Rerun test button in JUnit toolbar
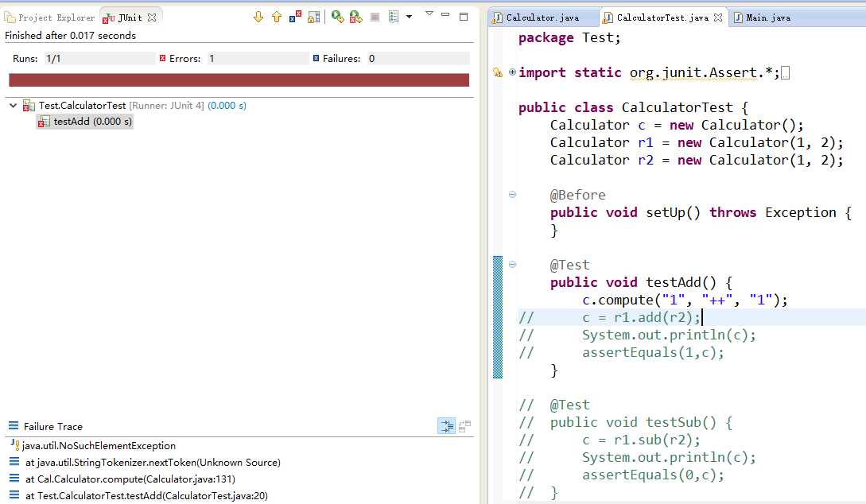The width and height of the screenshot is (866, 504). (337, 17)
